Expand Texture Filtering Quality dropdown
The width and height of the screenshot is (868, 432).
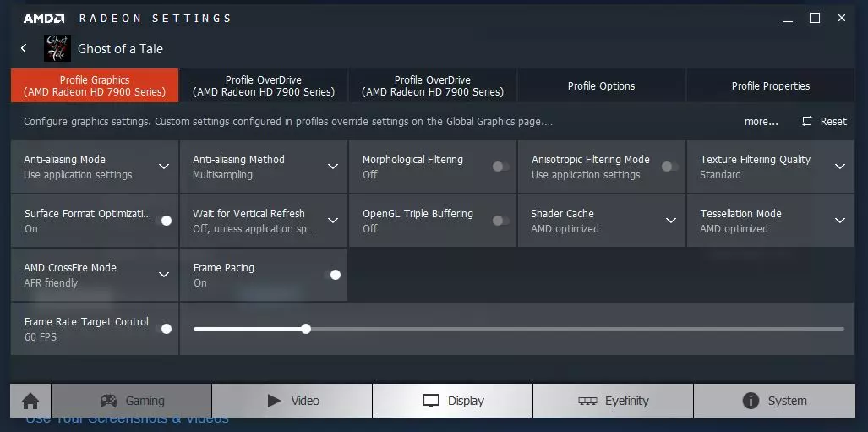(x=840, y=167)
